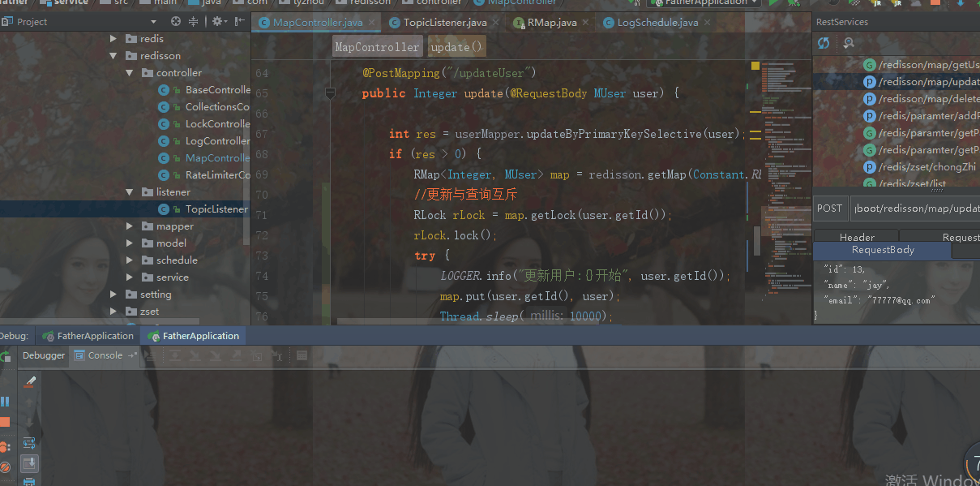Open the Console tab in Debug panel
The height and width of the screenshot is (486, 980).
(105, 355)
